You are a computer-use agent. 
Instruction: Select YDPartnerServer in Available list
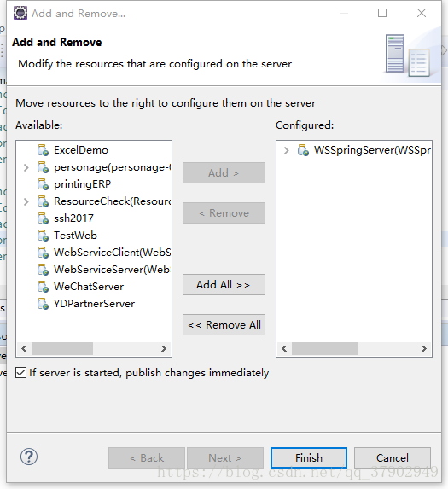tap(94, 304)
